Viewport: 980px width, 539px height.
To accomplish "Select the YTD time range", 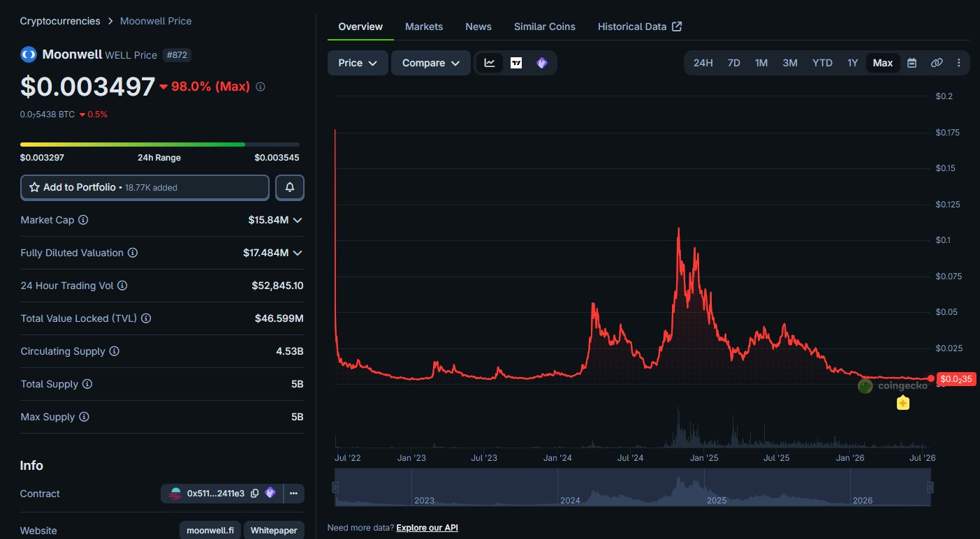I will point(822,63).
